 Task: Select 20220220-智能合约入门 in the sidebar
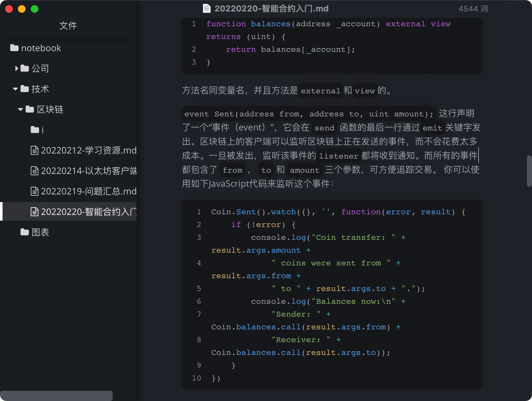tap(89, 211)
